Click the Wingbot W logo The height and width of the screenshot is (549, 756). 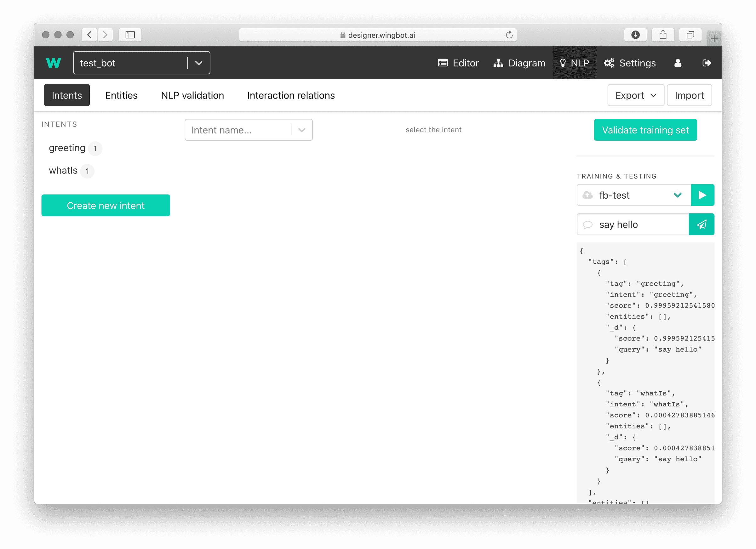(x=53, y=63)
